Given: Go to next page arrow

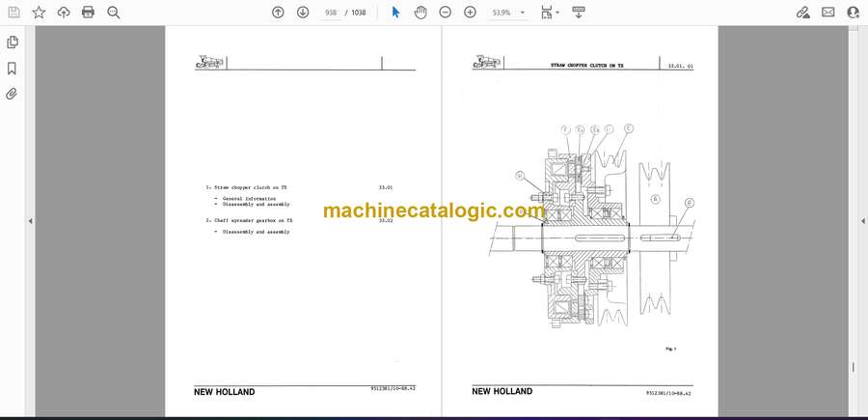Looking at the screenshot, I should [x=303, y=13].
